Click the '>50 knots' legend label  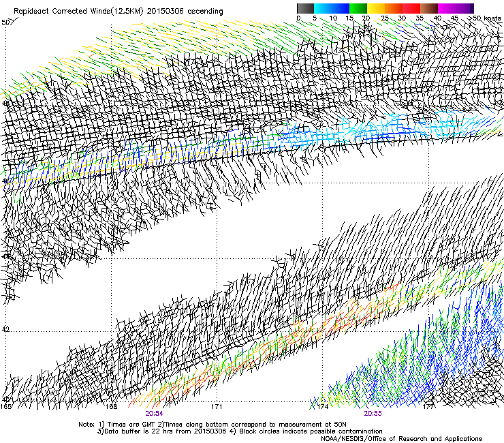[x=485, y=18]
